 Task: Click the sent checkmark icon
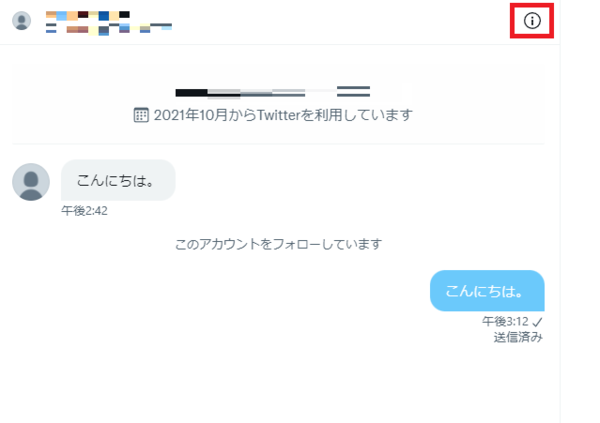(x=537, y=322)
